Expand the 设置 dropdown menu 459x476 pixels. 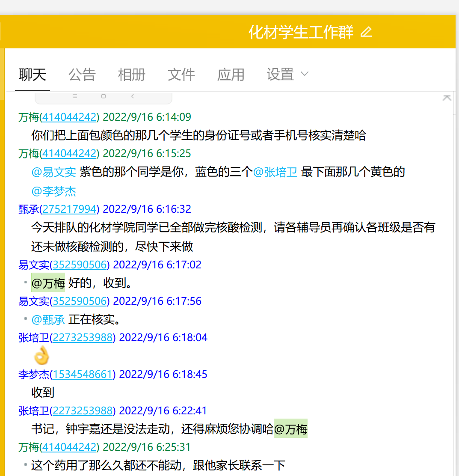tap(287, 74)
